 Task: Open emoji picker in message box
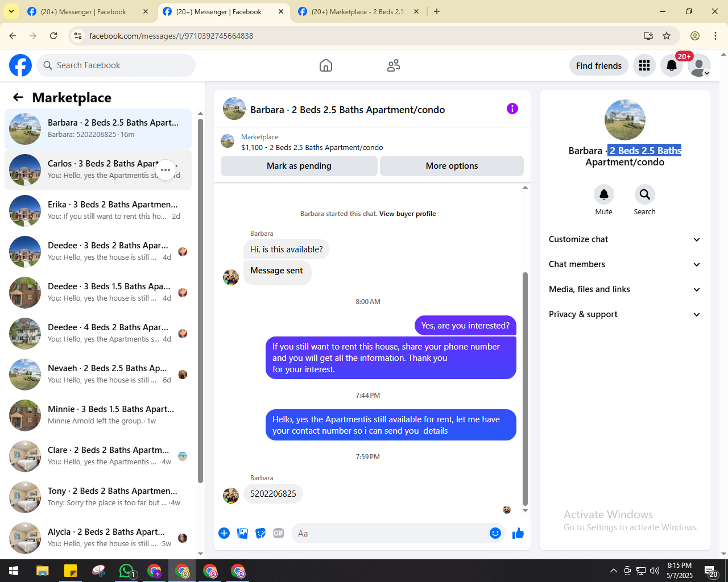pyautogui.click(x=495, y=533)
